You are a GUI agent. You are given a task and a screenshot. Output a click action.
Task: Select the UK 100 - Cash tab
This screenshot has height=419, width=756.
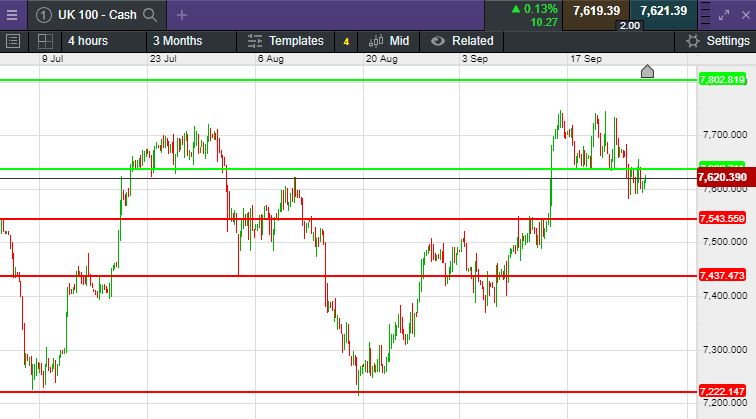click(x=97, y=15)
